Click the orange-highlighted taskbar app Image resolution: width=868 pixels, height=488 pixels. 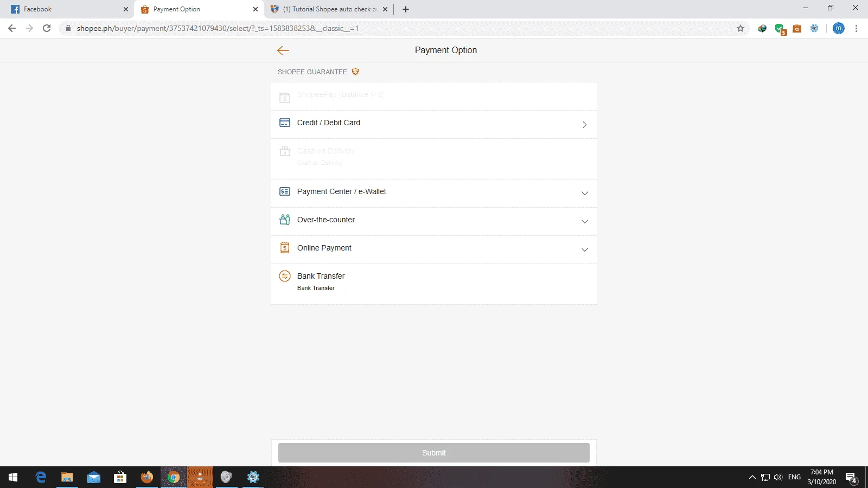200,477
